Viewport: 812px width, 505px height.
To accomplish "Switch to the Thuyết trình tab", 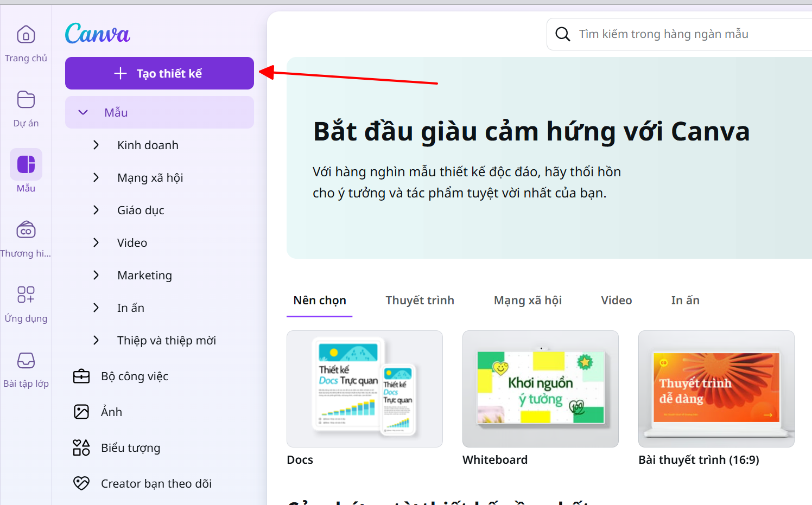I will (x=420, y=300).
